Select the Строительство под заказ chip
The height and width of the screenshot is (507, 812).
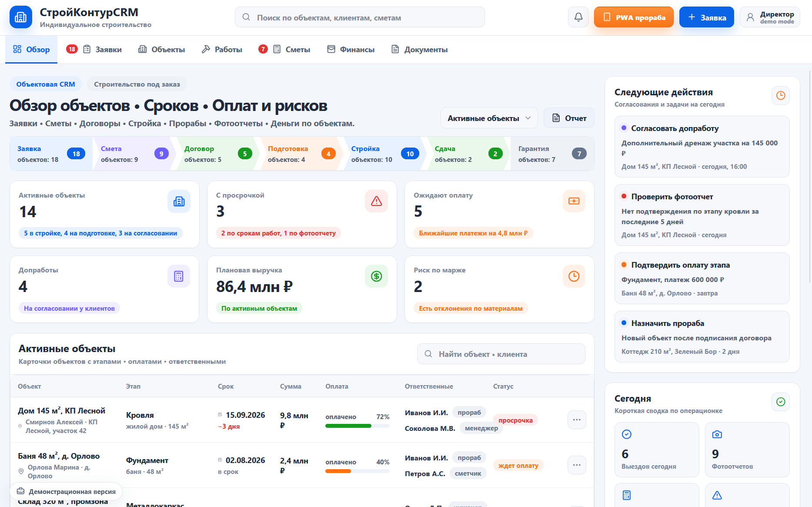(137, 84)
